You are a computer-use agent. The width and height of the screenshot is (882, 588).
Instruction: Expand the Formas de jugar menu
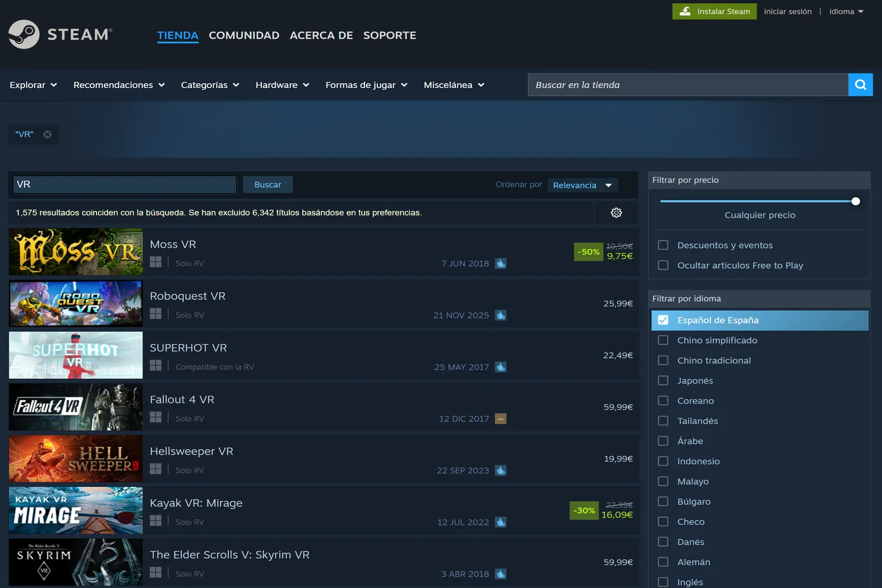pyautogui.click(x=366, y=85)
